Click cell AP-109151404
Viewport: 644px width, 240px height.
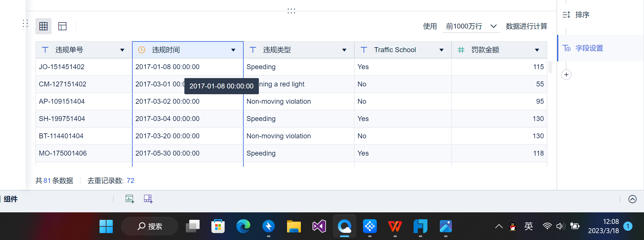click(84, 101)
